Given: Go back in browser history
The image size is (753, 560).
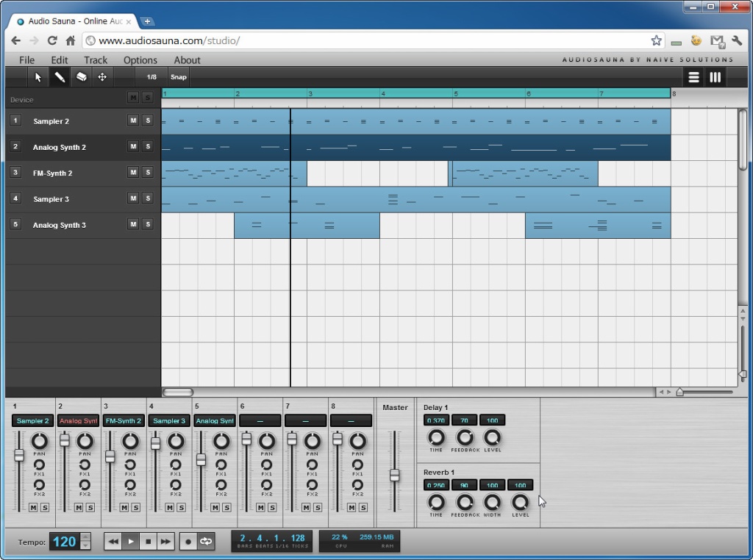Looking at the screenshot, I should coord(16,41).
